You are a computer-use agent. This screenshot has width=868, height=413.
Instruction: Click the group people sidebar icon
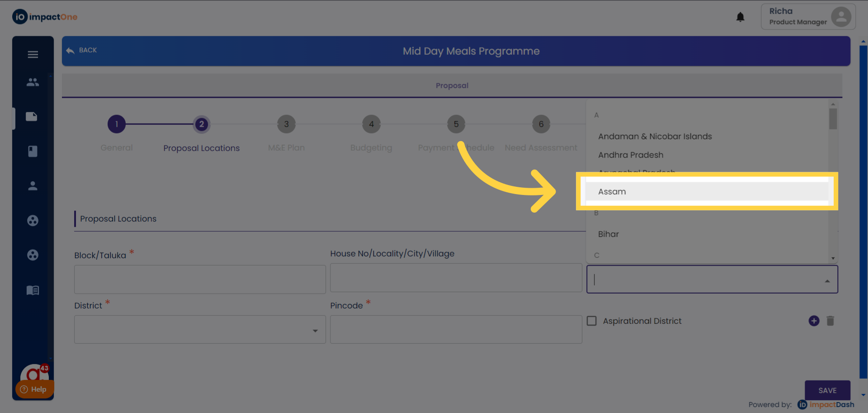point(33,82)
